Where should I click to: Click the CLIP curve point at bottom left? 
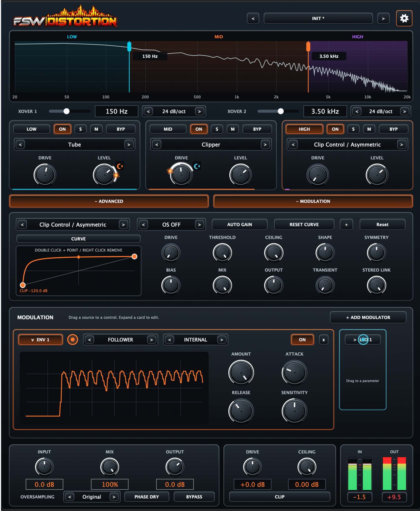coord(23,285)
